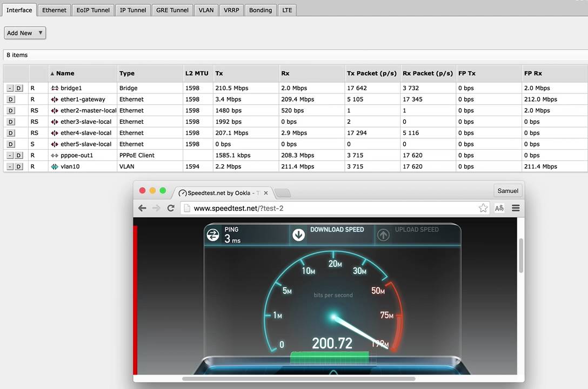Click the Samuel profile button

(x=508, y=191)
